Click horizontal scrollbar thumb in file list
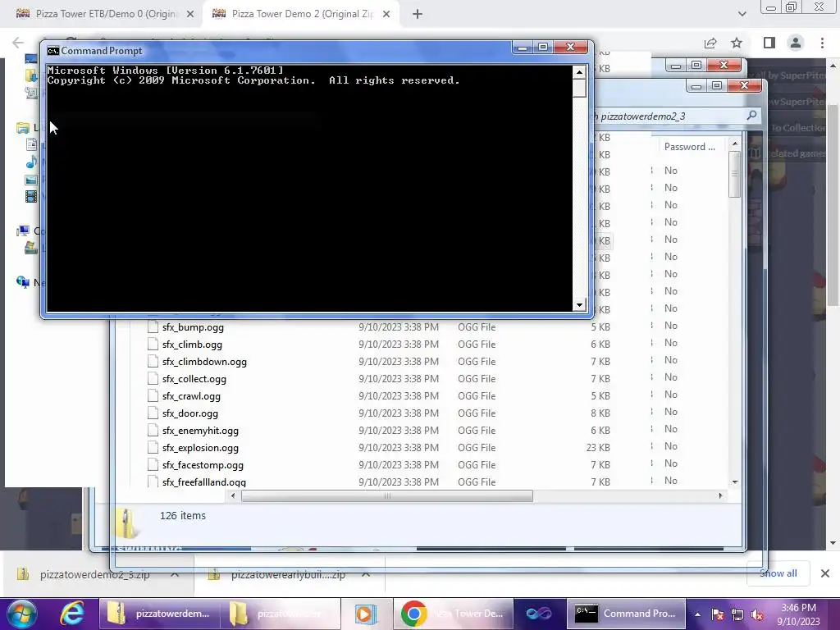840x630 pixels. tap(387, 496)
